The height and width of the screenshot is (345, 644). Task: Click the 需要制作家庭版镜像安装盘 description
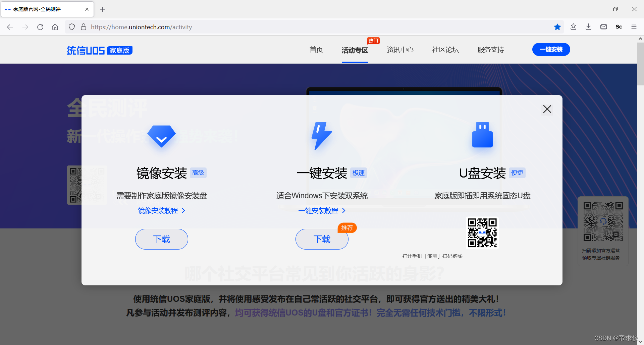point(162,196)
